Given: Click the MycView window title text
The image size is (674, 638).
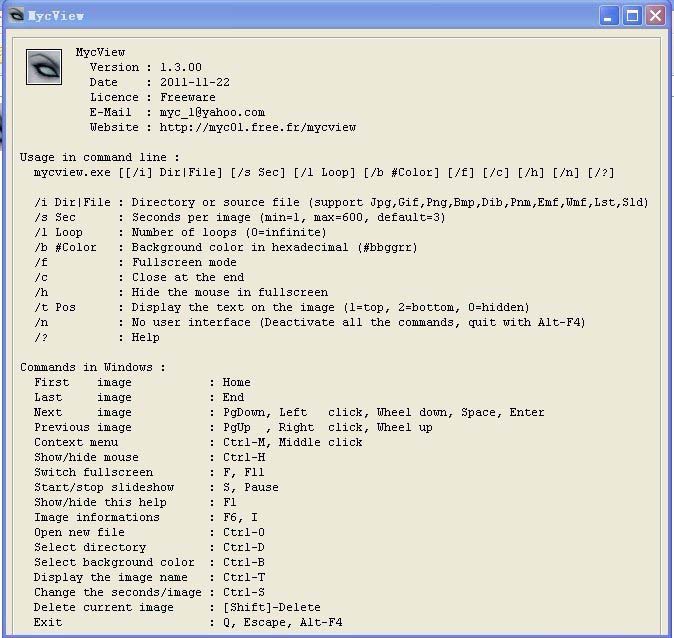Looking at the screenshot, I should [x=56, y=16].
